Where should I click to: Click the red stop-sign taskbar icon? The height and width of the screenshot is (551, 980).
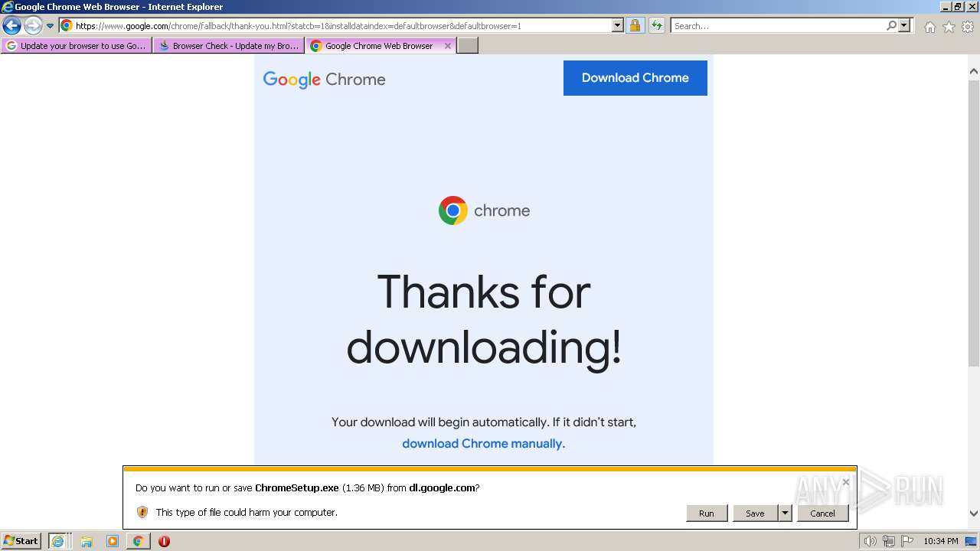tap(164, 541)
